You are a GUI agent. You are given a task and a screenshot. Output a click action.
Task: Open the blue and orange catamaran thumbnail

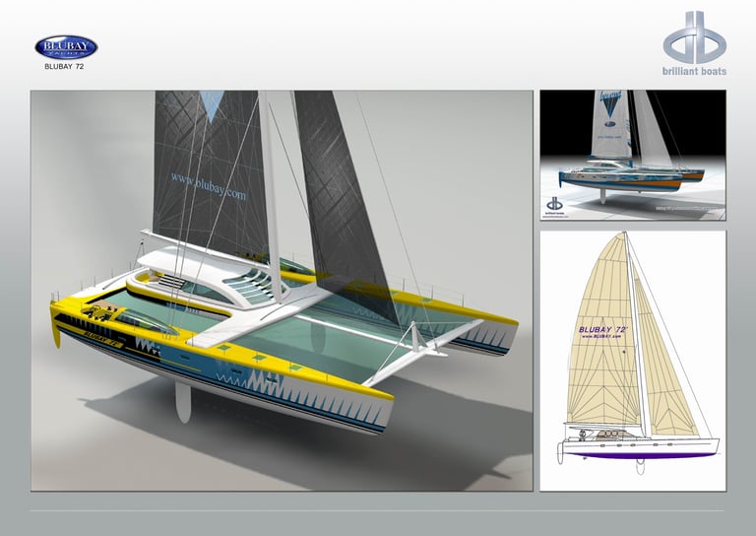pos(633,155)
